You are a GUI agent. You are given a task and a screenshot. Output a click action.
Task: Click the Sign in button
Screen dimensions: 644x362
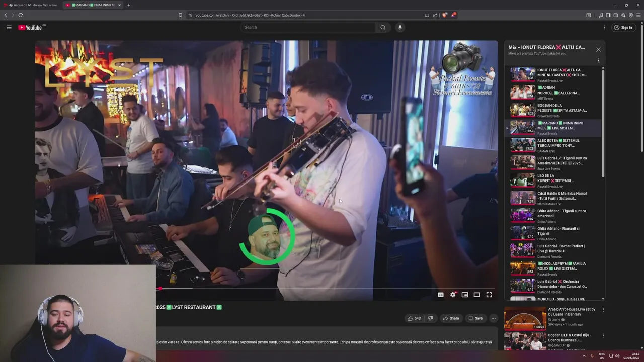623,27
